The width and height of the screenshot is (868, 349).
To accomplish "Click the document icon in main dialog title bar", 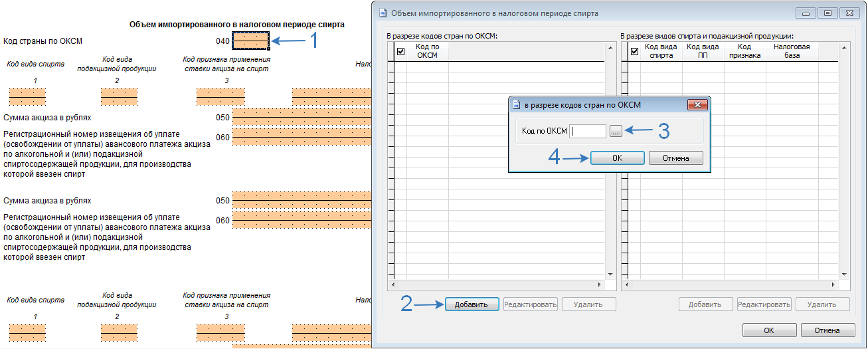I will point(383,13).
